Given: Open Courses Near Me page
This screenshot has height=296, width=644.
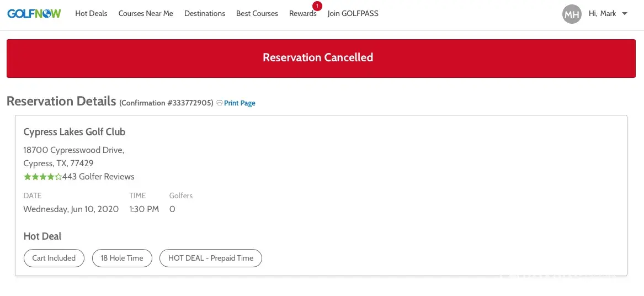Looking at the screenshot, I should tap(146, 13).
